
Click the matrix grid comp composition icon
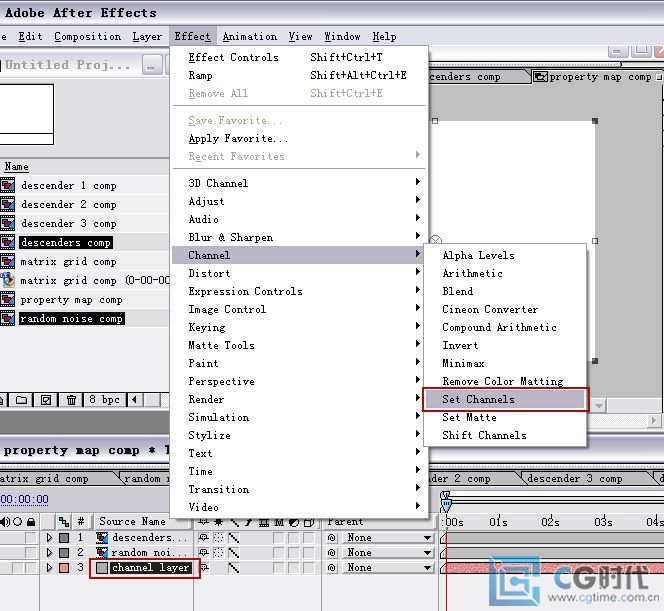pos(8,261)
